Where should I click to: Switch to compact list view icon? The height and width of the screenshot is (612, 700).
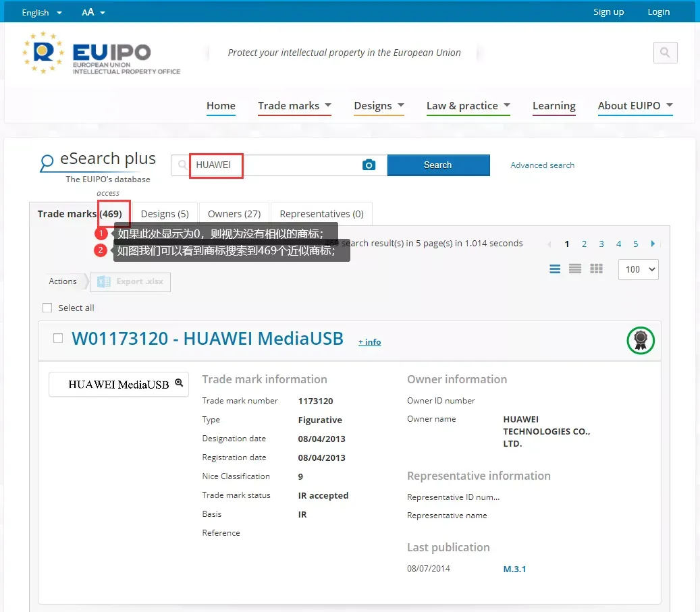coord(575,269)
